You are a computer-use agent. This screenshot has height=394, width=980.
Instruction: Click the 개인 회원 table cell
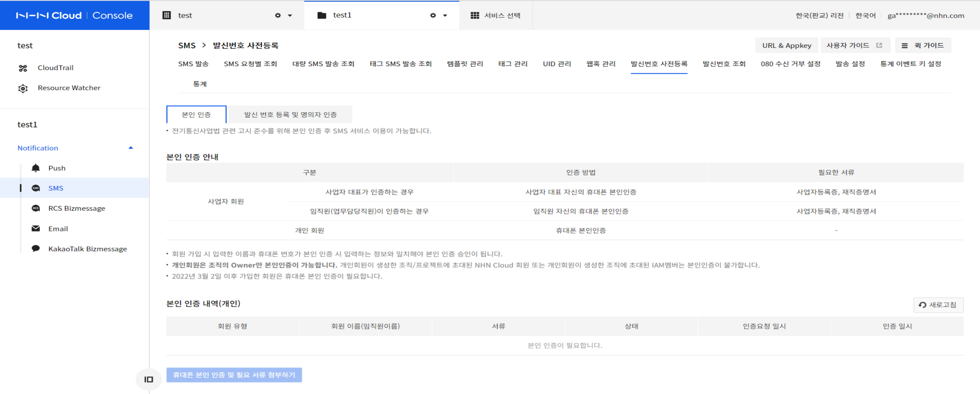(x=309, y=230)
